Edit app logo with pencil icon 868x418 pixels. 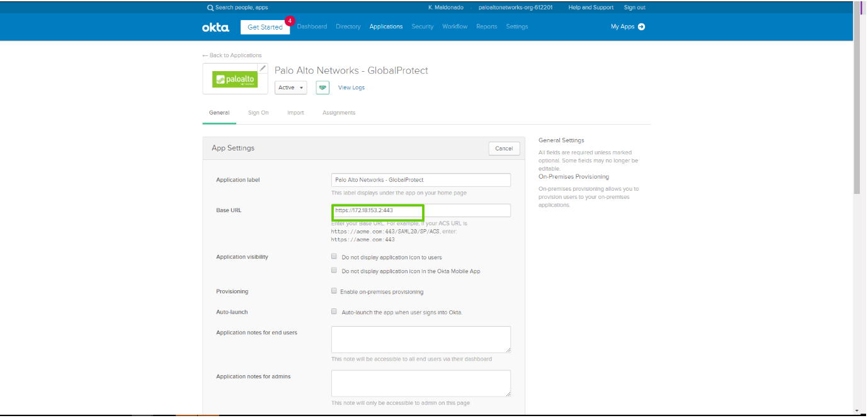pyautogui.click(x=263, y=68)
